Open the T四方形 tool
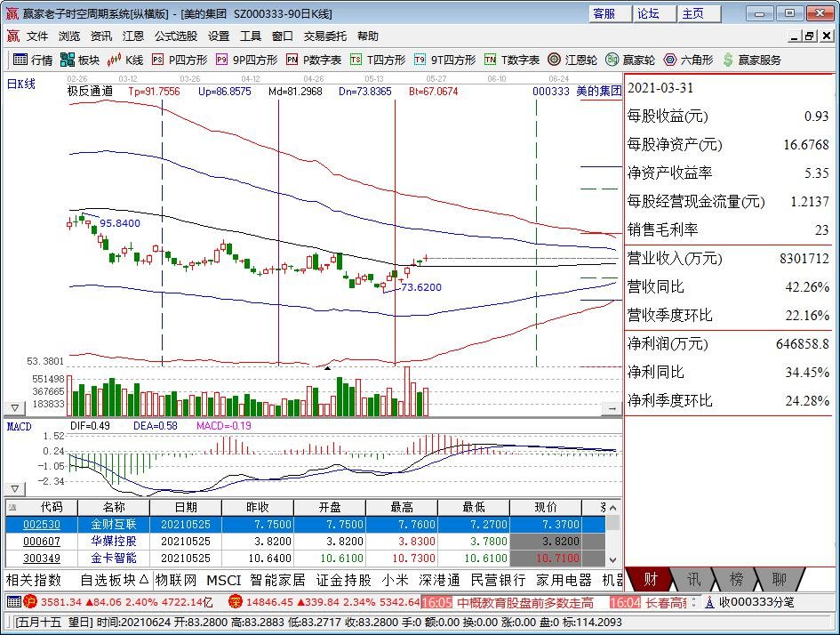The width and height of the screenshot is (840, 635). [x=378, y=60]
